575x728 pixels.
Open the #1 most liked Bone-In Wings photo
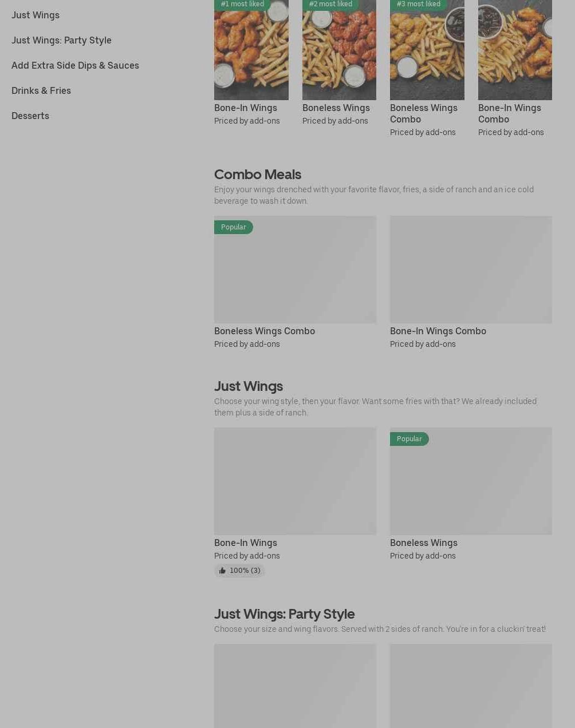(251, 50)
